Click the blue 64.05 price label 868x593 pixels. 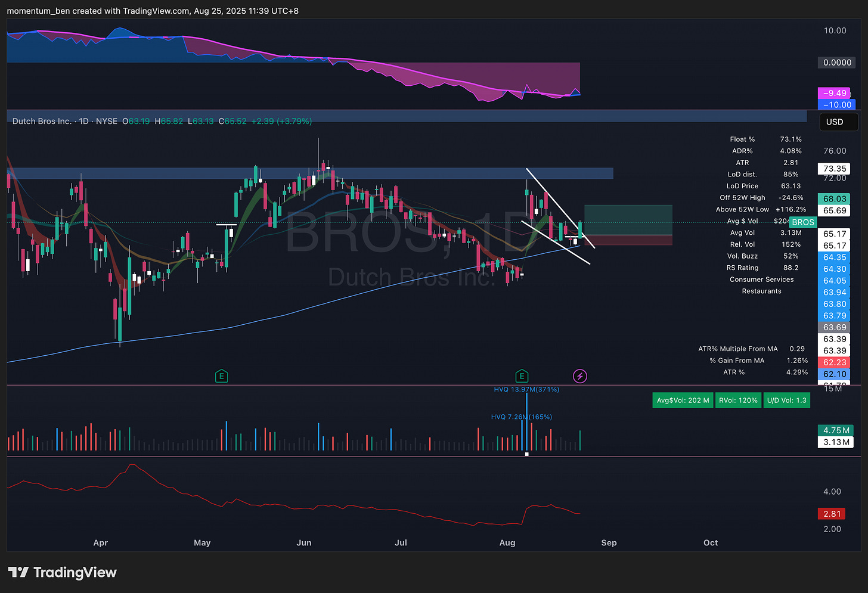click(835, 281)
